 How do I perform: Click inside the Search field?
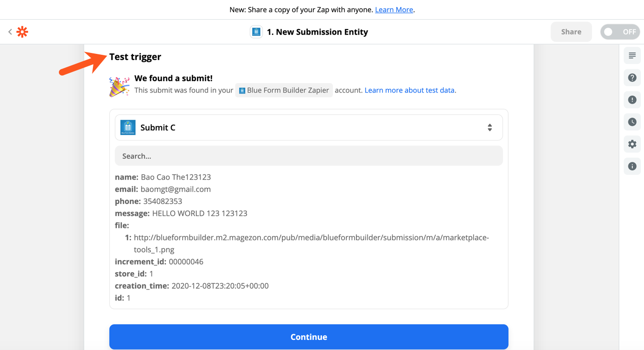(308, 156)
